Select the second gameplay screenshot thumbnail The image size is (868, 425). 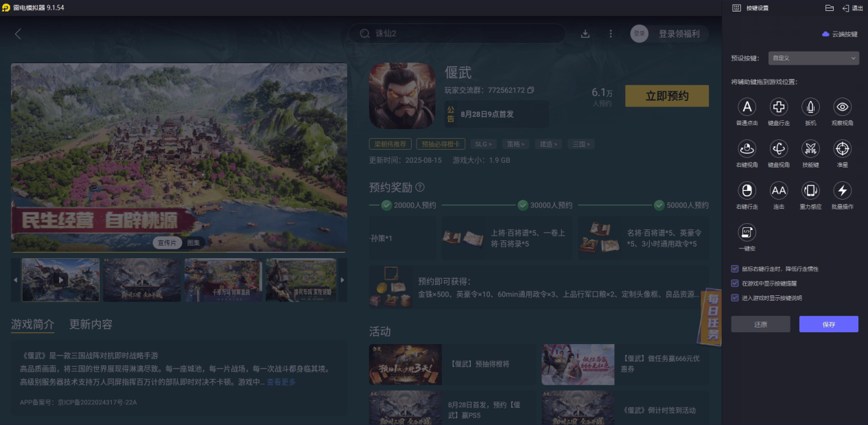tap(141, 279)
